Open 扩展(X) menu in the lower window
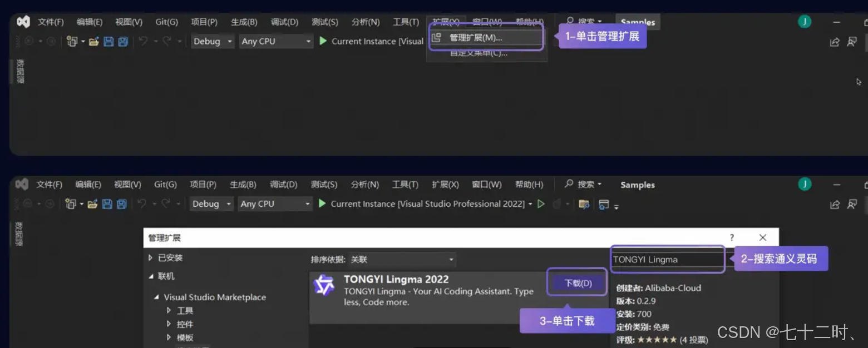The height and width of the screenshot is (348, 868). 445,185
